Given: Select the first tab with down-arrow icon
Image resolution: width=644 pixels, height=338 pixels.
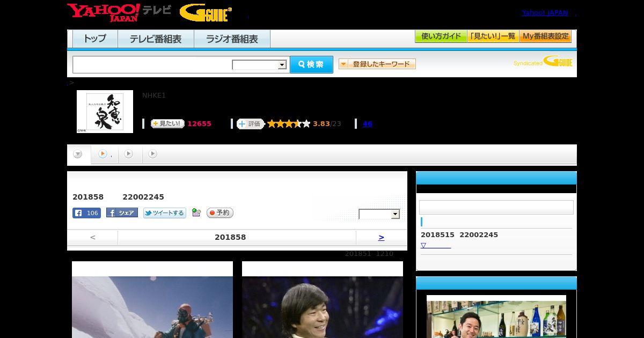Looking at the screenshot, I should pos(78,155).
